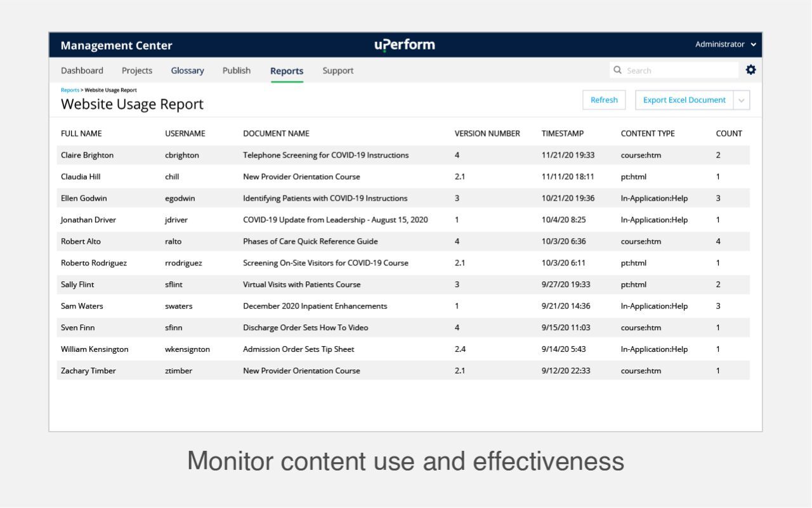Select the Sam Waters name cell

coord(82,306)
